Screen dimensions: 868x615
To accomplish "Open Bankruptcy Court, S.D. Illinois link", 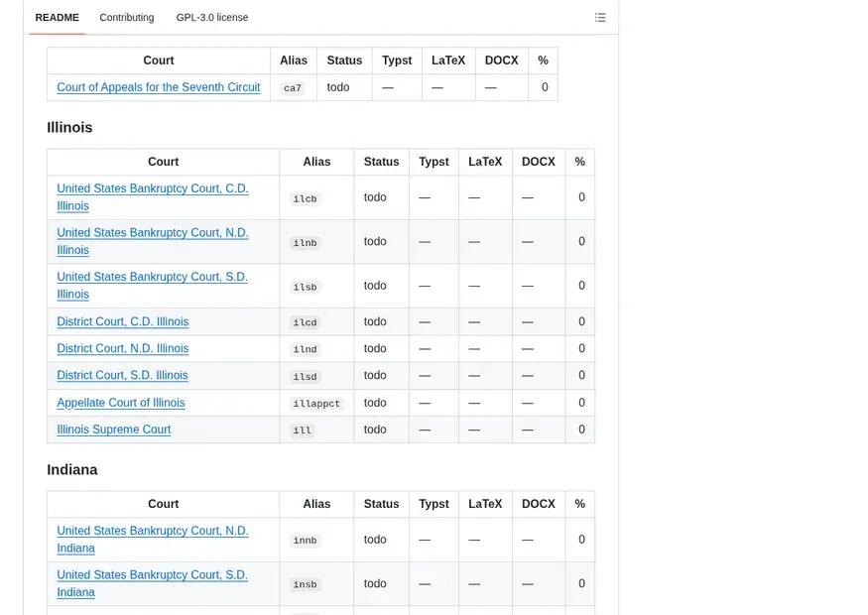I will pos(152,286).
